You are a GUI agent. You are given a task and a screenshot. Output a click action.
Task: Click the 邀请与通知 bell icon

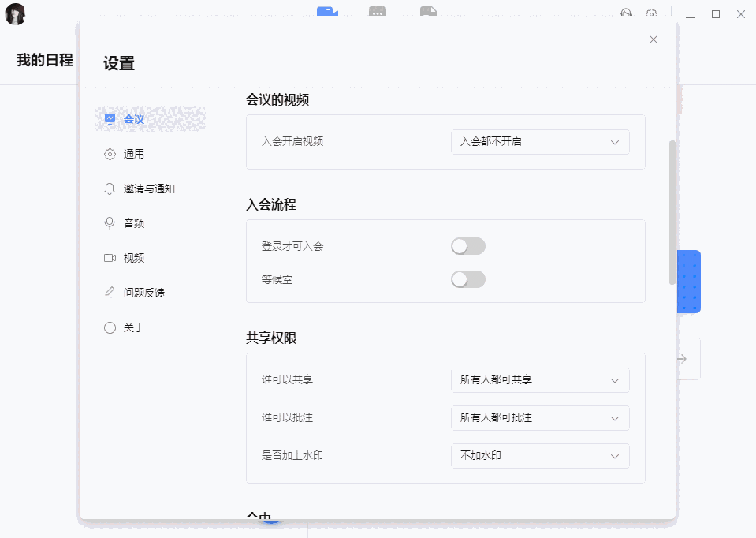[x=109, y=189]
